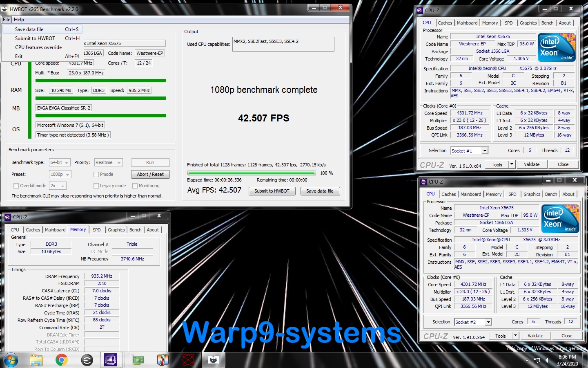The image size is (588, 368).
Task: Click Validate in the Socket #2 CPU-Z window
Action: tap(535, 336)
